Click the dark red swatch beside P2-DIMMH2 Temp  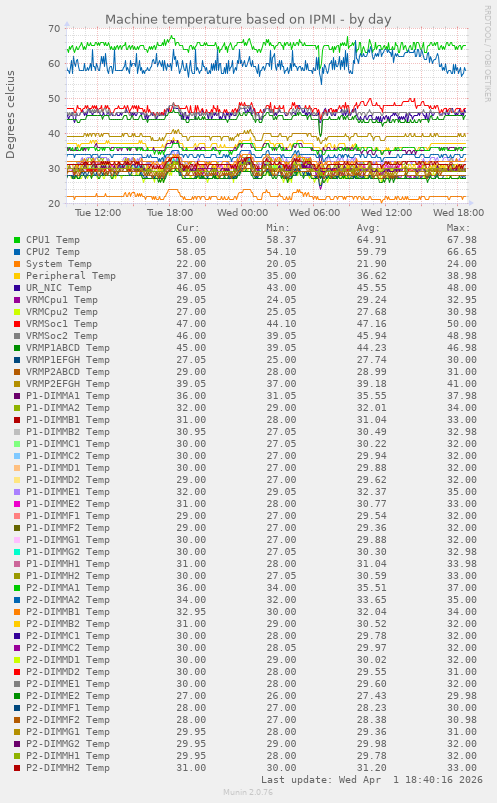tap(17, 768)
